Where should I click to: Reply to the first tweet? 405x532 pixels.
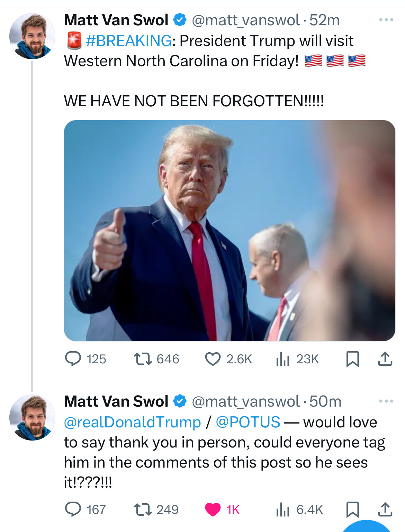(73, 359)
